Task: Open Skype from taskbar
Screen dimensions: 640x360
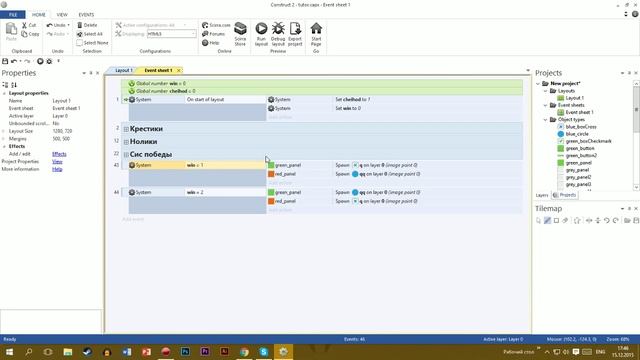Action: tap(264, 352)
